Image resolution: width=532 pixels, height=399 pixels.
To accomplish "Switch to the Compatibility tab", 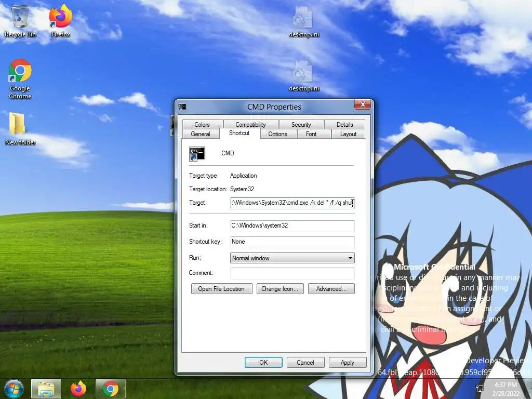I will [x=251, y=125].
